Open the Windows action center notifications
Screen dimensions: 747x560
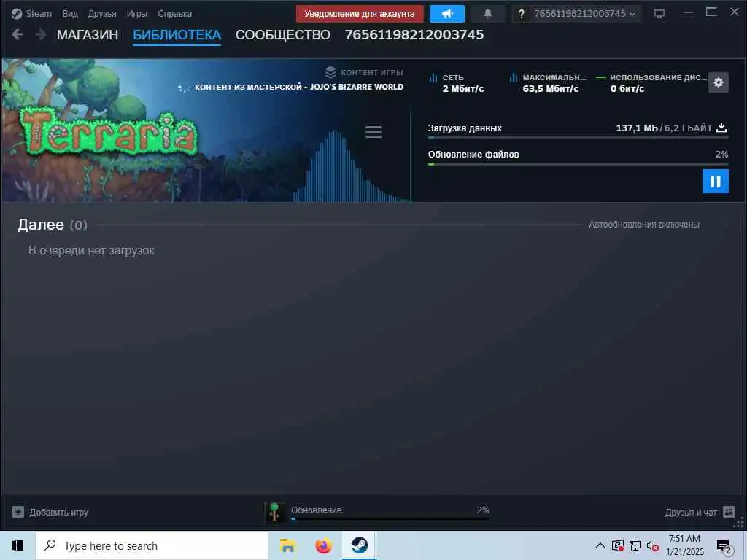[x=724, y=546]
